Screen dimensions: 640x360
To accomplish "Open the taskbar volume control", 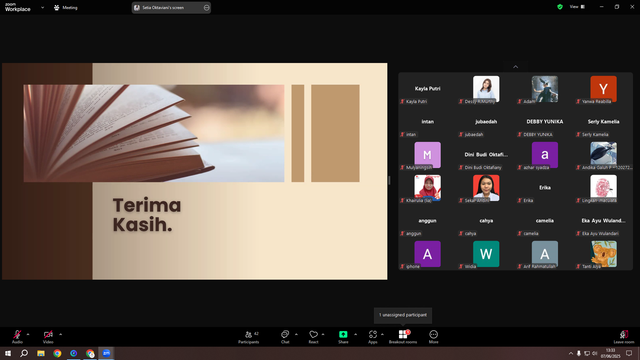I will pyautogui.click(x=594, y=353).
